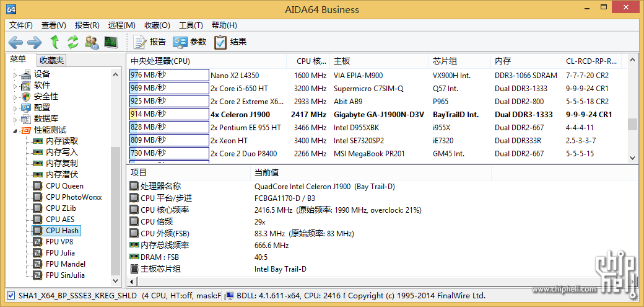Click the results list vertical scrollbar thumb
Screen dimensions: 644x307
coord(632,124)
